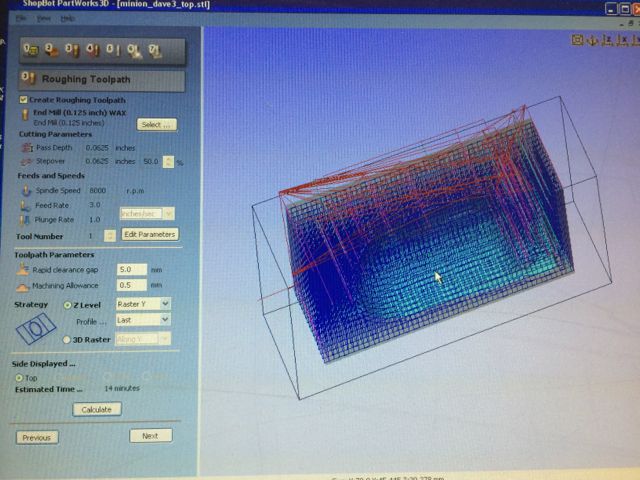Click the Feed Rate icon
This screenshot has width=640, height=480.
(25, 205)
